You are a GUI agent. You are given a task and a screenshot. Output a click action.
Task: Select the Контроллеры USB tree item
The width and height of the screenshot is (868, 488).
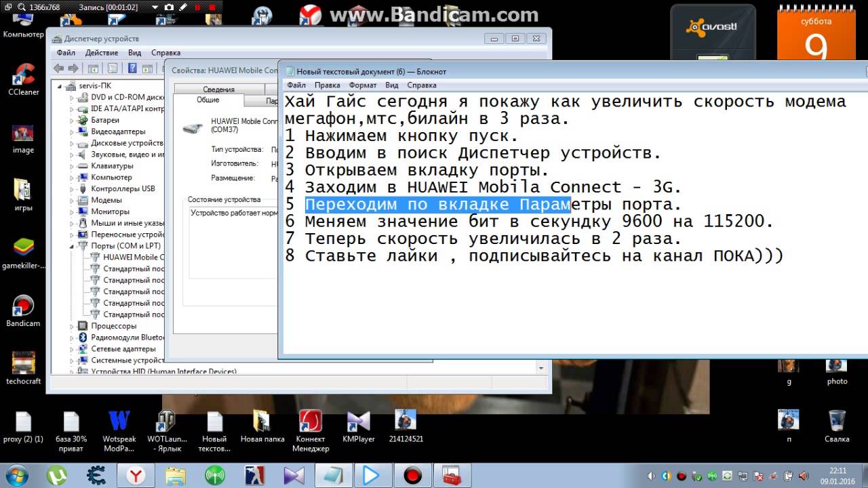[123, 189]
